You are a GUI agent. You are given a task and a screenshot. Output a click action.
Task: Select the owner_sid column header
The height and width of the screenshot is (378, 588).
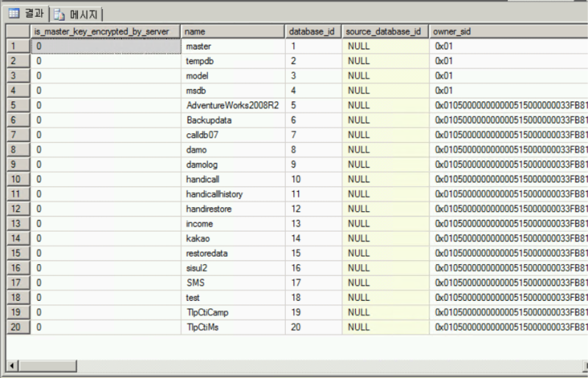509,32
